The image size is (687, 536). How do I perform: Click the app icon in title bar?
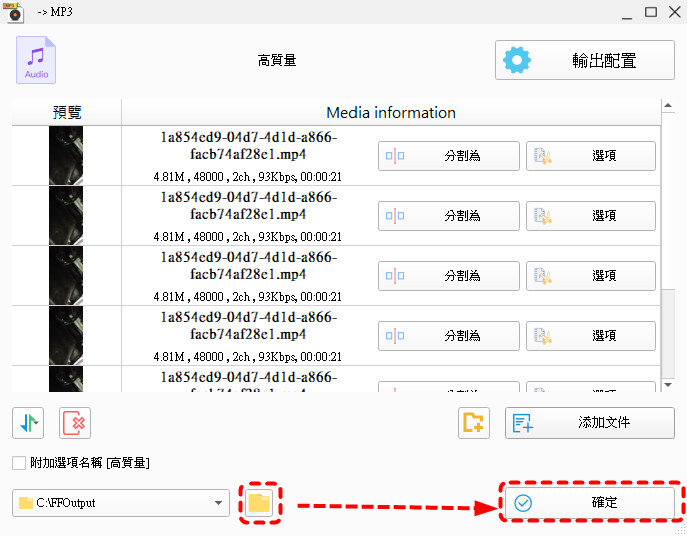click(x=13, y=12)
